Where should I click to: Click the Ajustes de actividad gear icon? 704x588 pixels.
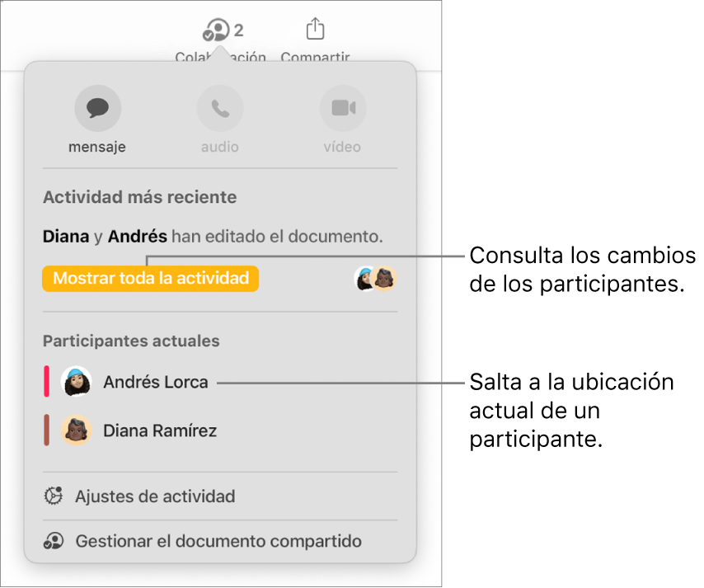click(54, 496)
